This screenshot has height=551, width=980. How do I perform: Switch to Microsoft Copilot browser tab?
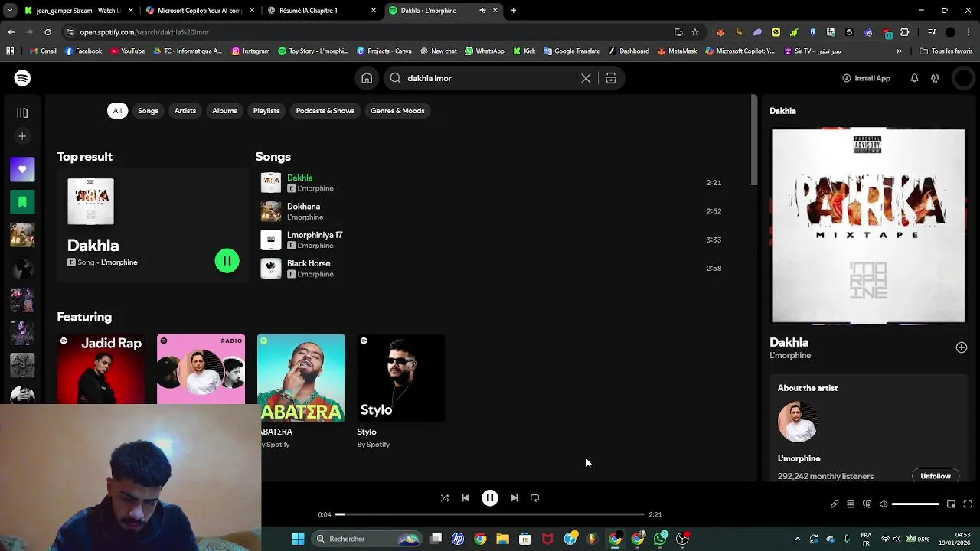coord(200,11)
